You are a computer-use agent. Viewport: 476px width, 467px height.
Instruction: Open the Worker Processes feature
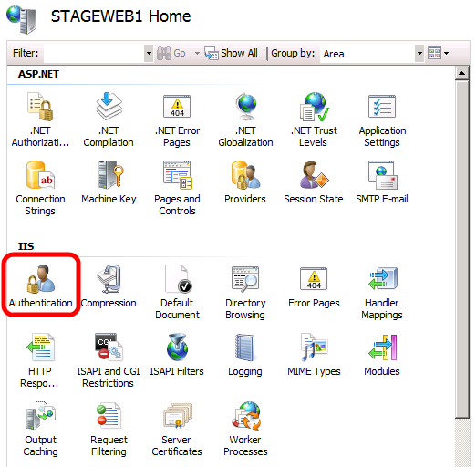245,429
